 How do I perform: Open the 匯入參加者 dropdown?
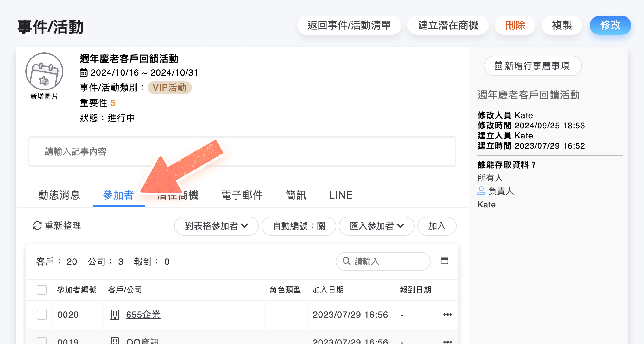377,226
